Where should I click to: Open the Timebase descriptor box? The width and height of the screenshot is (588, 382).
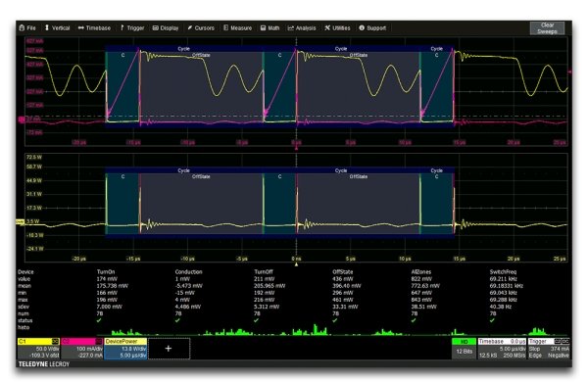502,349
